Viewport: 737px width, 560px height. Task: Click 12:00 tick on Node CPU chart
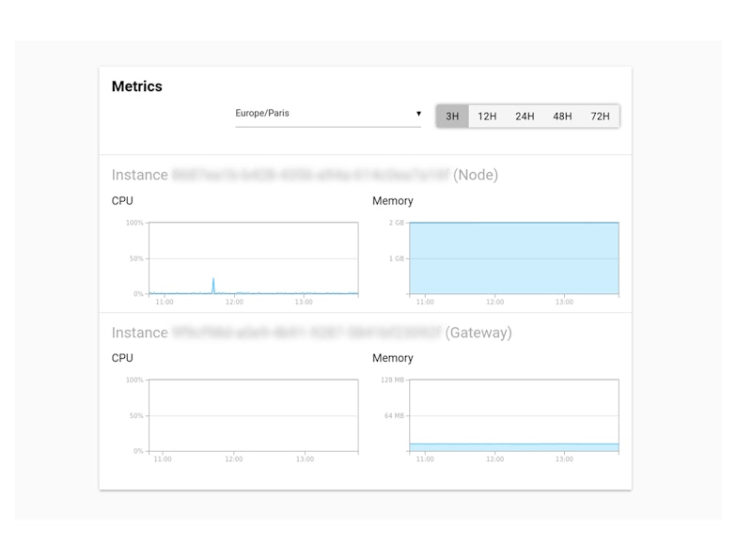click(234, 302)
